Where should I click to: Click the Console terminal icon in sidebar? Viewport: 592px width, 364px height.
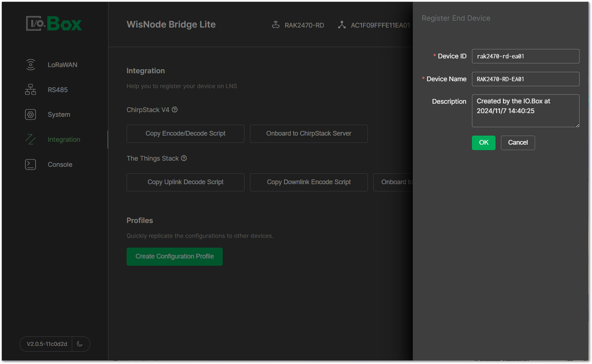[x=30, y=164]
